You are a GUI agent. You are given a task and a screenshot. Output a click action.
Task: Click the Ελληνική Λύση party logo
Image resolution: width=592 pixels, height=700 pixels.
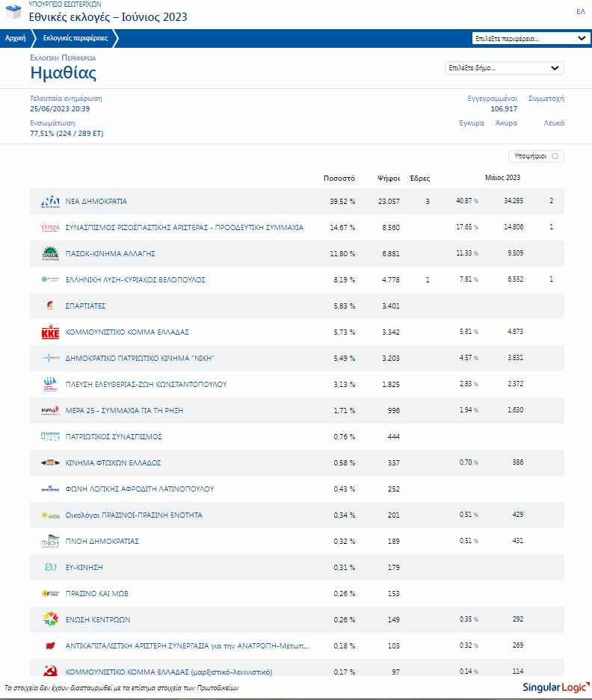[x=50, y=279]
